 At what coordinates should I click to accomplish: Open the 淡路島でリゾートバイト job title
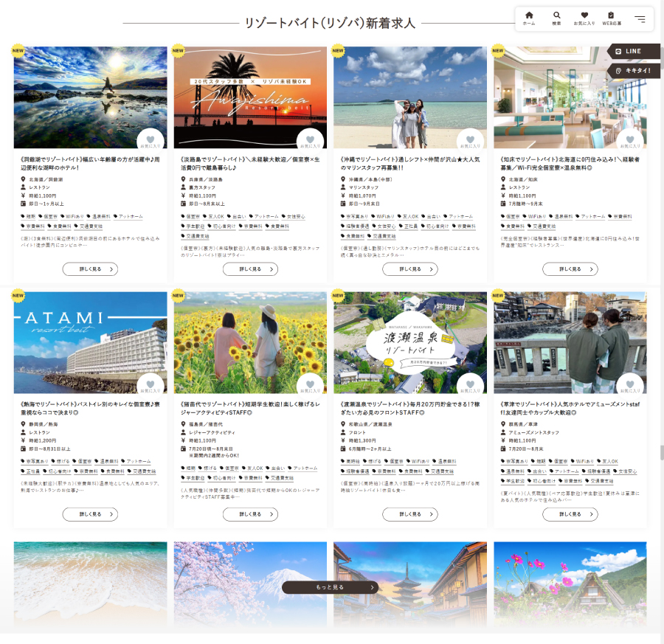point(250,164)
